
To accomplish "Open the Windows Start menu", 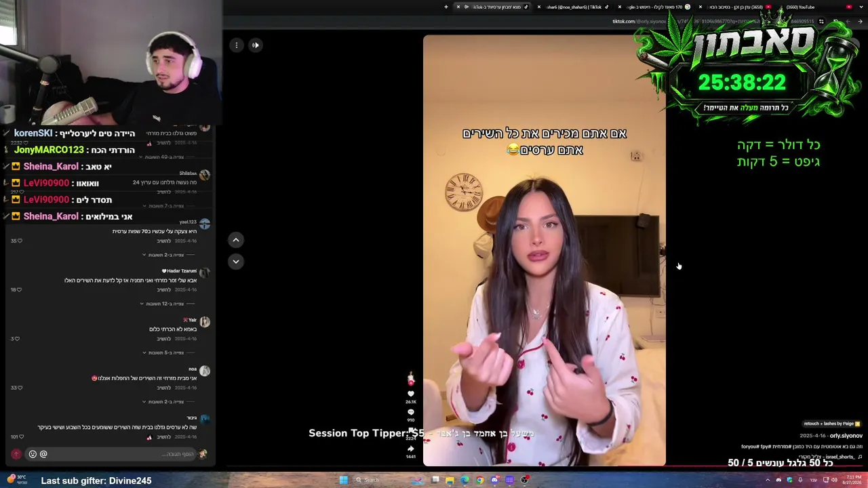I will 343,480.
